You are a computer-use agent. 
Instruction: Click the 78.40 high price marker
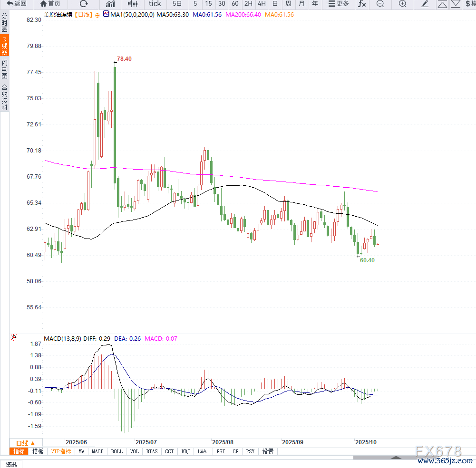pos(124,58)
